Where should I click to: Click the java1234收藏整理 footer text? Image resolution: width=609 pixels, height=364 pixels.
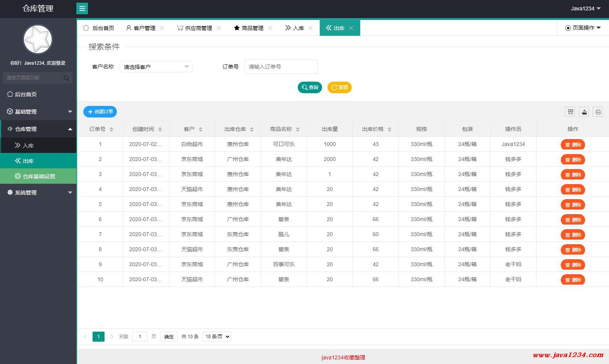point(343,357)
